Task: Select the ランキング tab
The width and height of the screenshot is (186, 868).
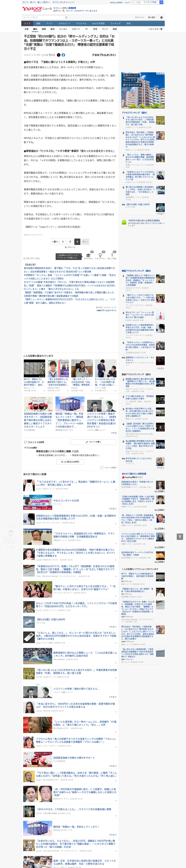Action: pos(115,24)
